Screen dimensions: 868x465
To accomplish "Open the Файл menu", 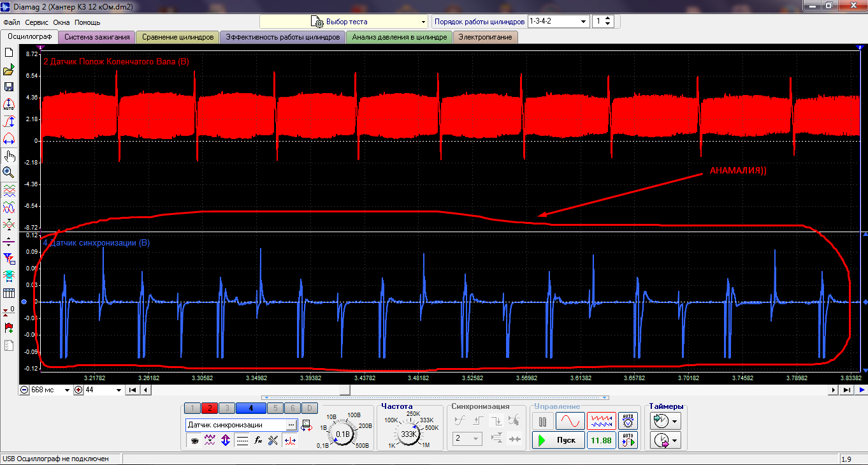I will (11, 22).
